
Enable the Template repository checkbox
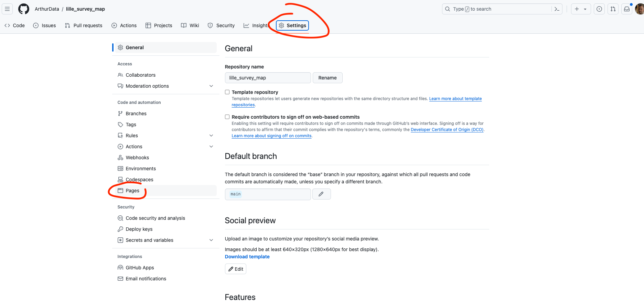point(227,92)
